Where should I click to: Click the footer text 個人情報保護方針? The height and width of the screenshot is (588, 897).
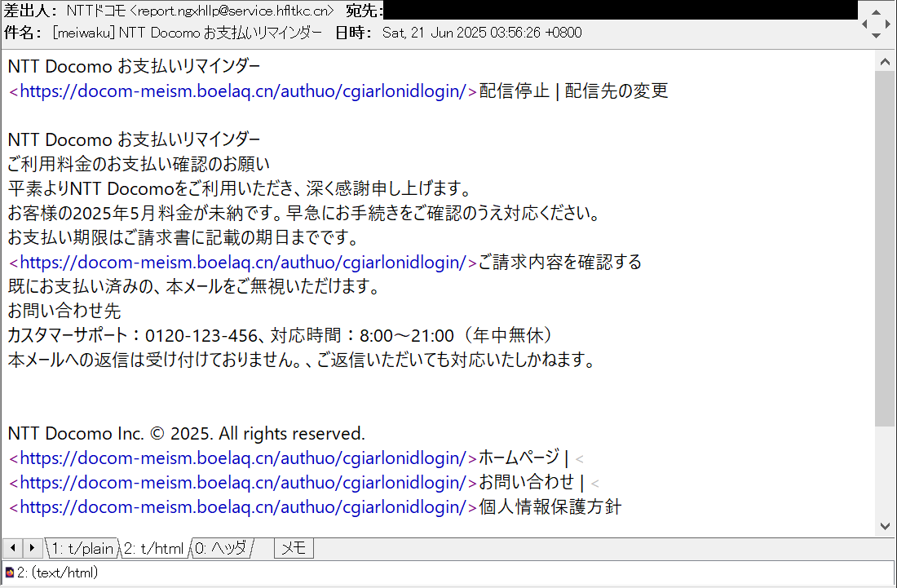550,506
